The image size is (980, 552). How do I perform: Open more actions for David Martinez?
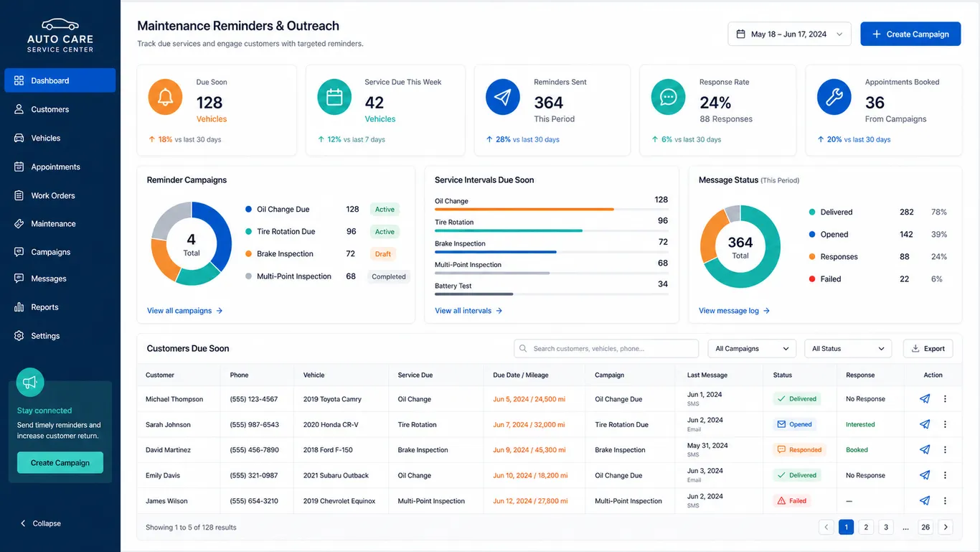click(945, 450)
